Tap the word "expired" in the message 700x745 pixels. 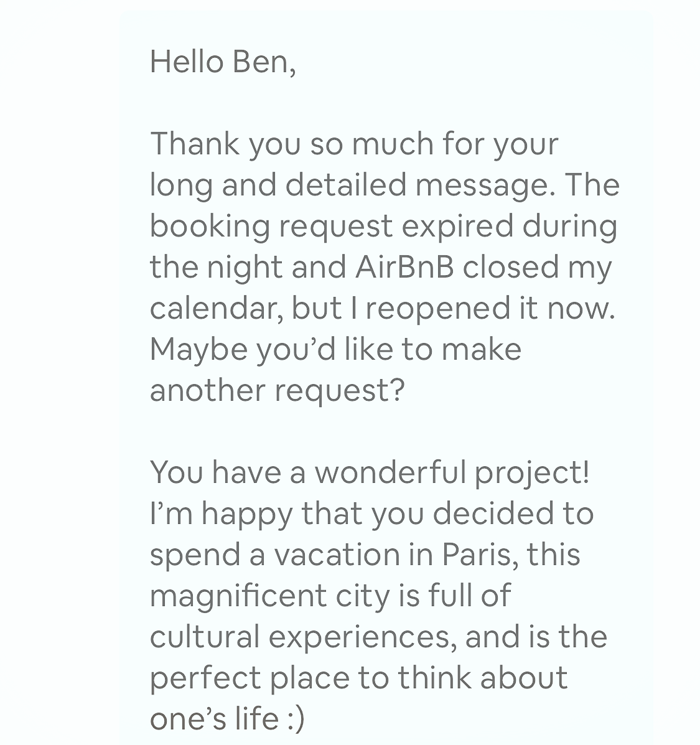click(457, 227)
